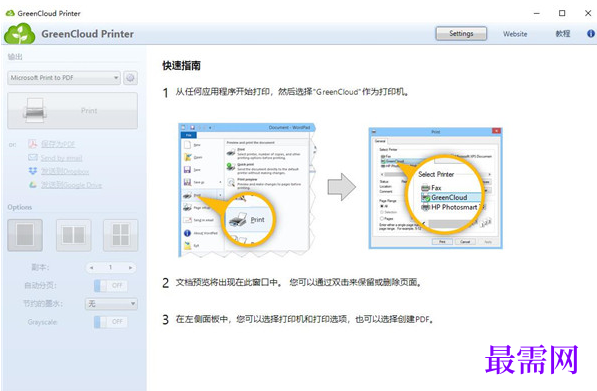Open the 教程 tutorial menu item
597x391 pixels.
(563, 34)
